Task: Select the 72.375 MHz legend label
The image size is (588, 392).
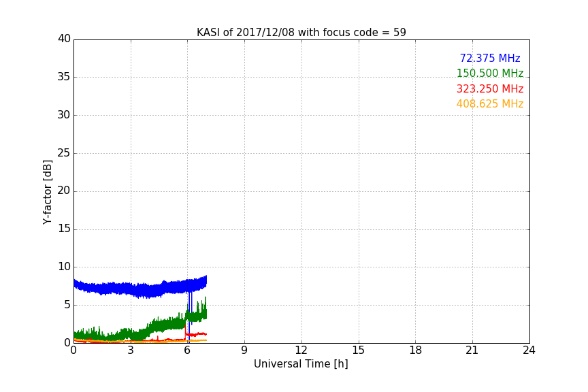Action: pyautogui.click(x=490, y=58)
